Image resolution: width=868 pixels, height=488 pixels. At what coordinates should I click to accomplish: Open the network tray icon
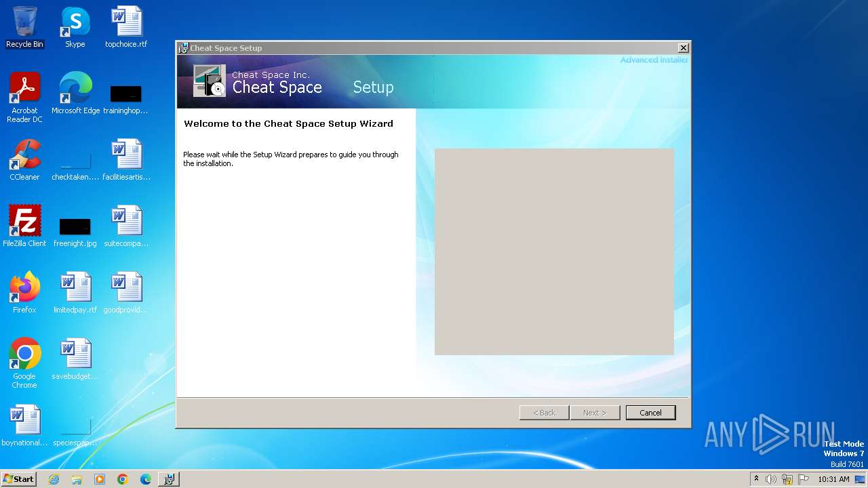[x=787, y=479]
